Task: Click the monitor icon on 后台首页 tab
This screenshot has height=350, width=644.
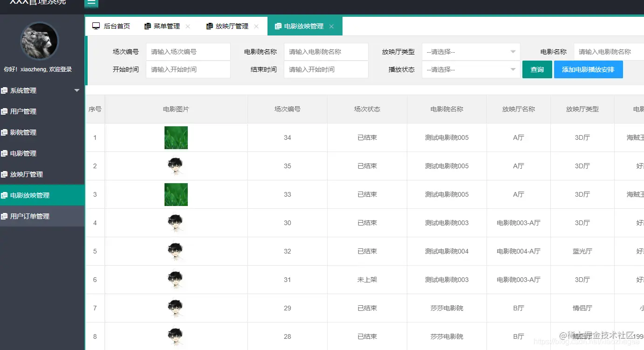Action: click(96, 26)
